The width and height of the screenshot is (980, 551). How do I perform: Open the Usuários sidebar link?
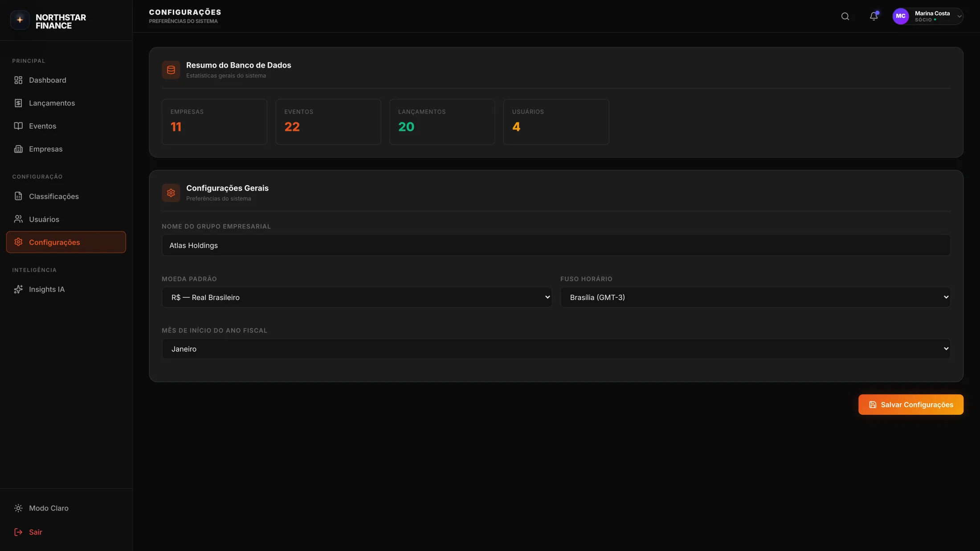44,219
